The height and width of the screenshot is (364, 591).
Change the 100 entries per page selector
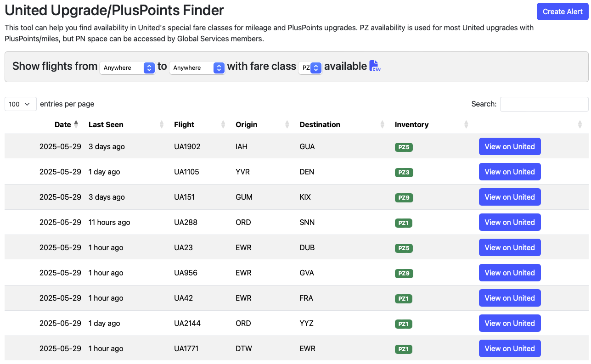[21, 104]
